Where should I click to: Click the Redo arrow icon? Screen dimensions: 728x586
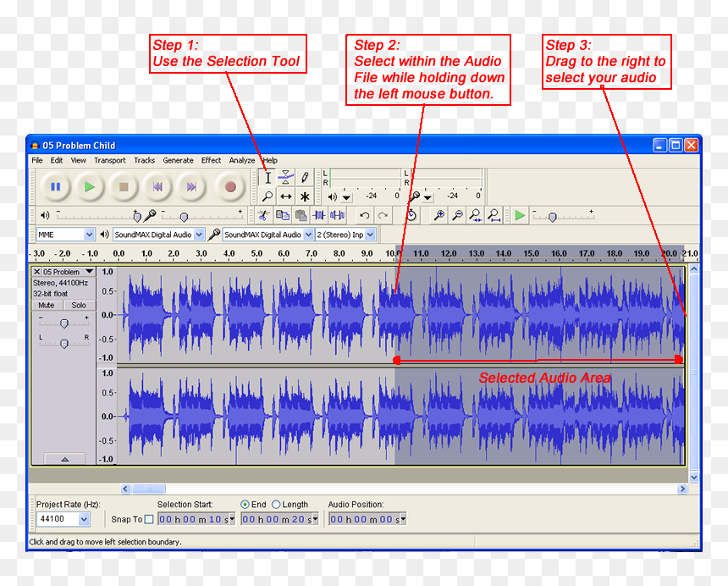383,215
